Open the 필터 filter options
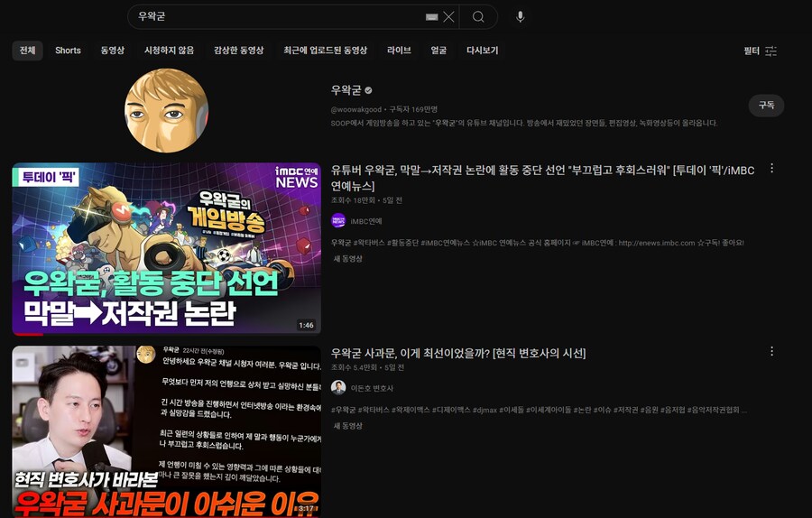 click(x=761, y=51)
